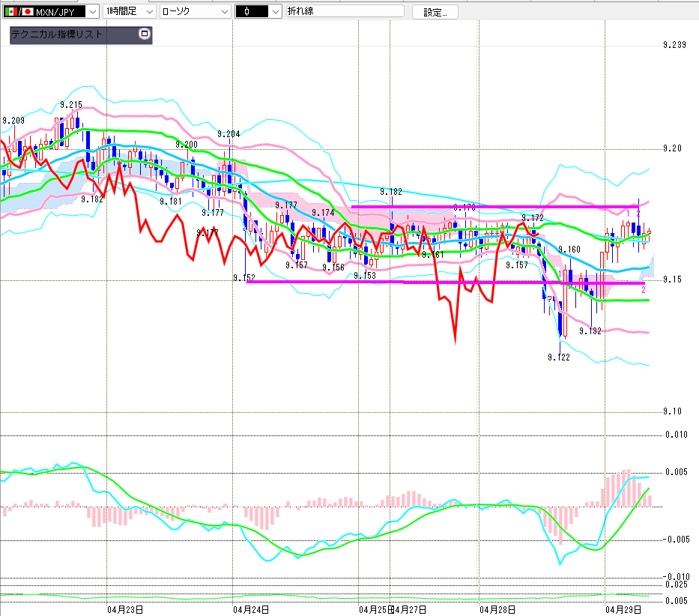Click the 9.215 high price label
Image resolution: width=699 pixels, height=616 pixels.
click(71, 105)
